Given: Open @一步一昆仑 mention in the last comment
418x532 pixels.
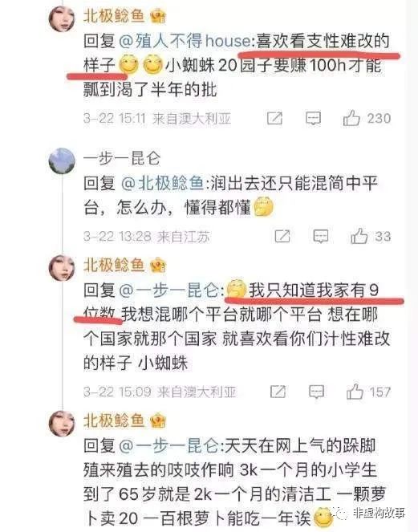Looking at the screenshot, I should [x=169, y=445].
